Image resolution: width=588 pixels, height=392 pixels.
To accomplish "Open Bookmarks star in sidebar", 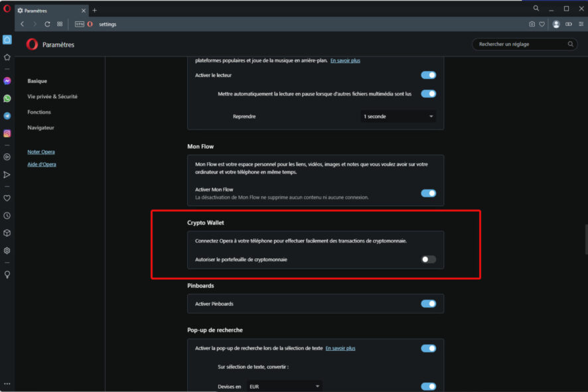I will pyautogui.click(x=7, y=57).
